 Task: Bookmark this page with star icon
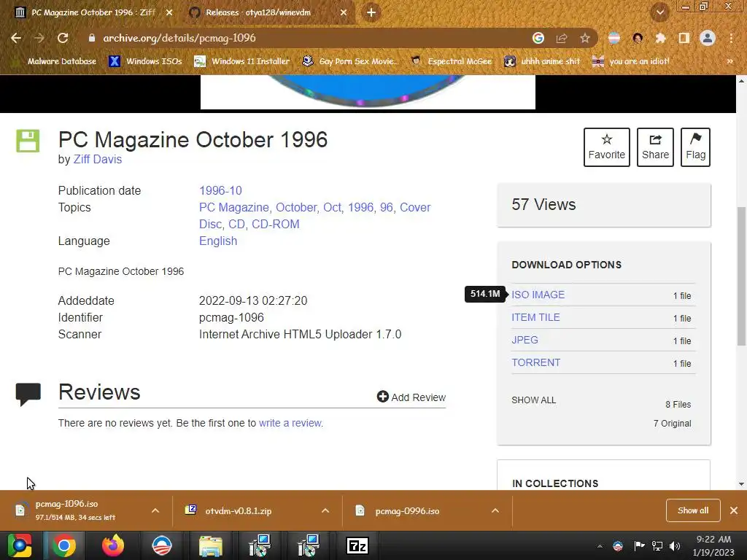585,38
